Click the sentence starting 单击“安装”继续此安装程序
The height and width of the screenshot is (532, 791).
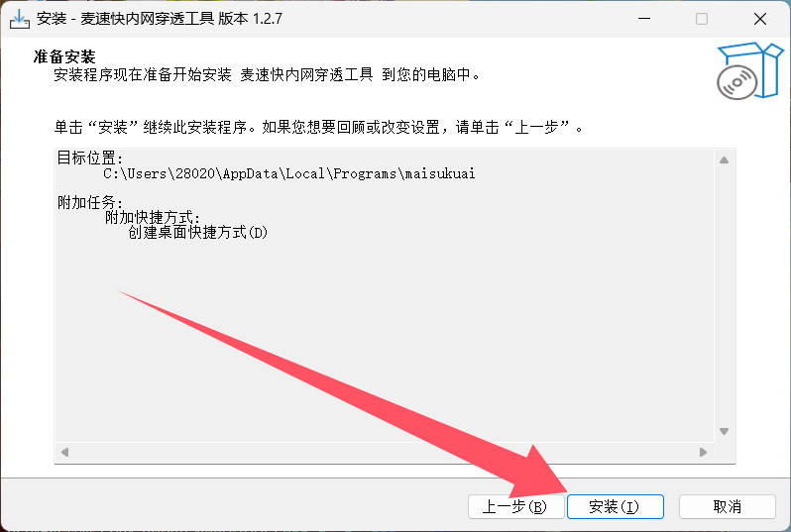click(x=318, y=127)
